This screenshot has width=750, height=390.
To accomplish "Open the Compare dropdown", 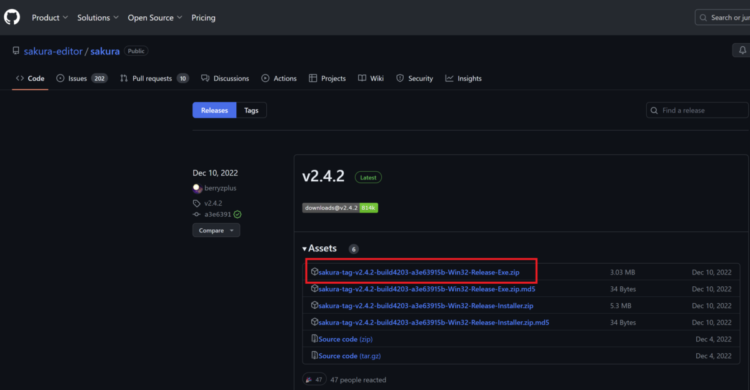I will click(216, 230).
